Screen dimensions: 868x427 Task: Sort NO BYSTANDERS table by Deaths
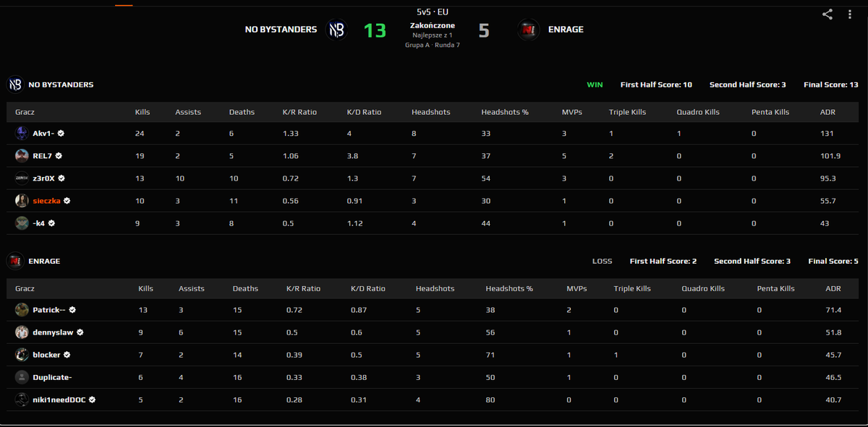(242, 112)
